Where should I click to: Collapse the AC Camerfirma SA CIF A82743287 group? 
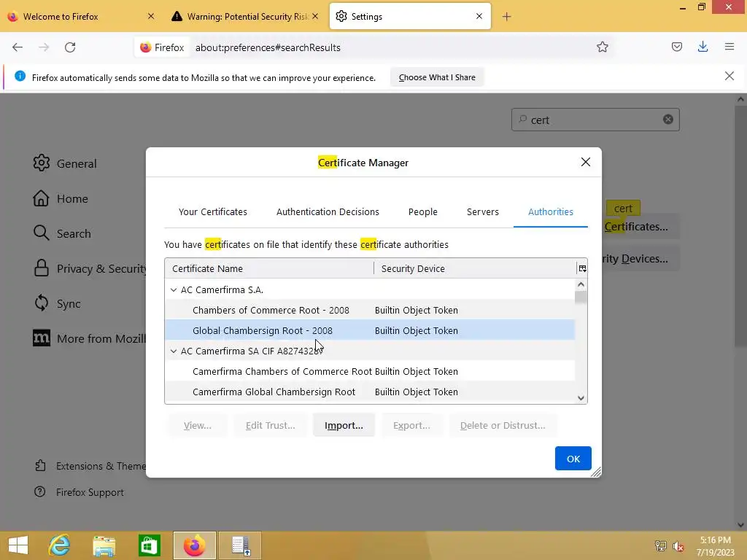pyautogui.click(x=174, y=351)
